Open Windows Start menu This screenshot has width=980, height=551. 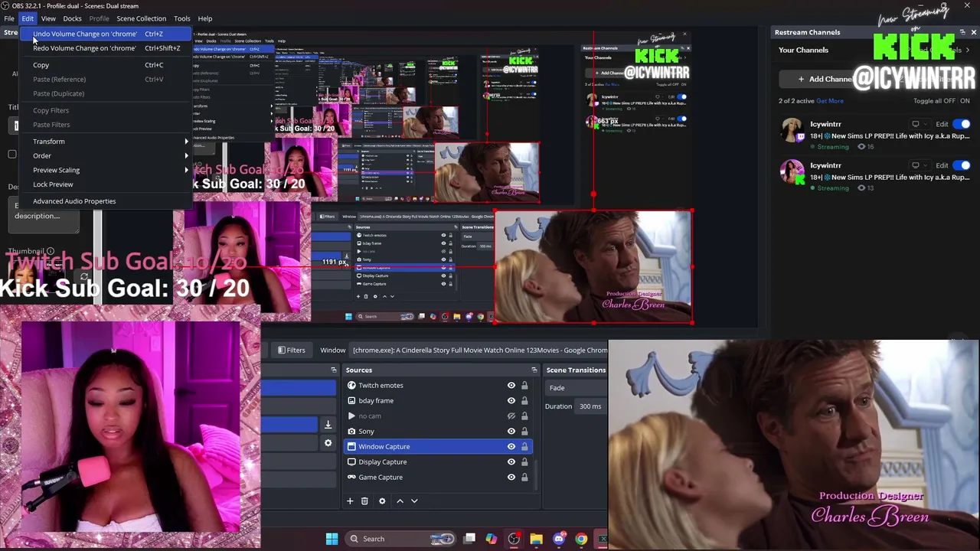332,539
